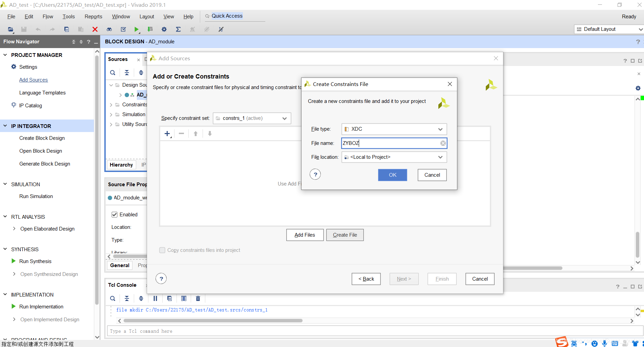Open block design settings gear at the right
Viewport: 644px width, 347px height.
[638, 88]
